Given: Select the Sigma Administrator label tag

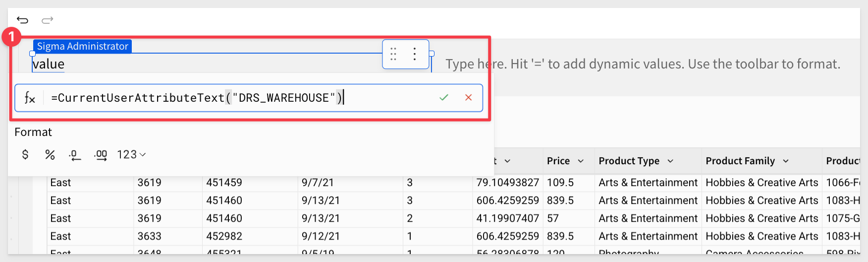Looking at the screenshot, I should point(83,46).
